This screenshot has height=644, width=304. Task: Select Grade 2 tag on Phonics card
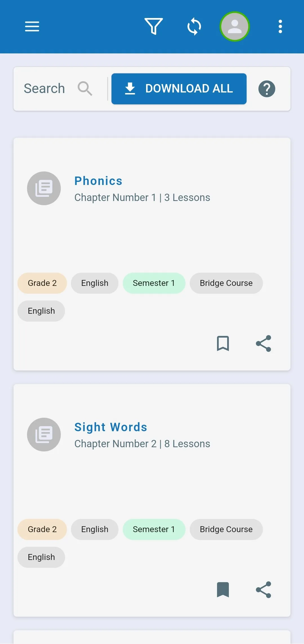point(42,283)
